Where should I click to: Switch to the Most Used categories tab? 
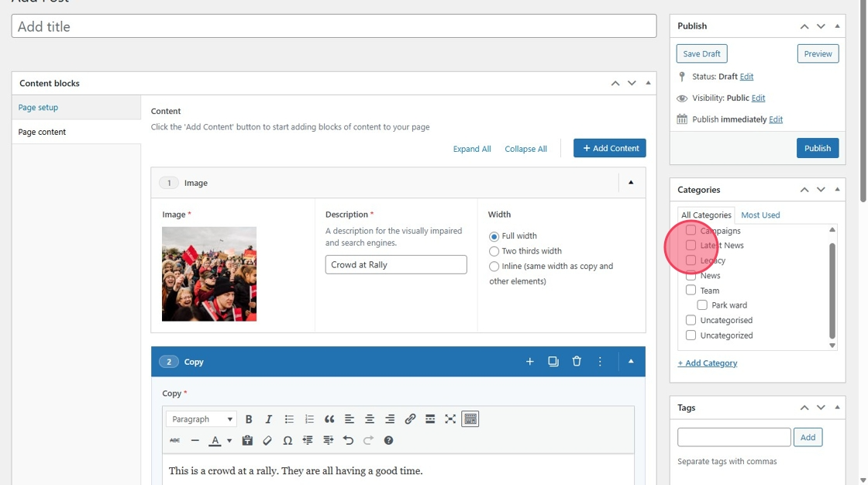coord(760,215)
